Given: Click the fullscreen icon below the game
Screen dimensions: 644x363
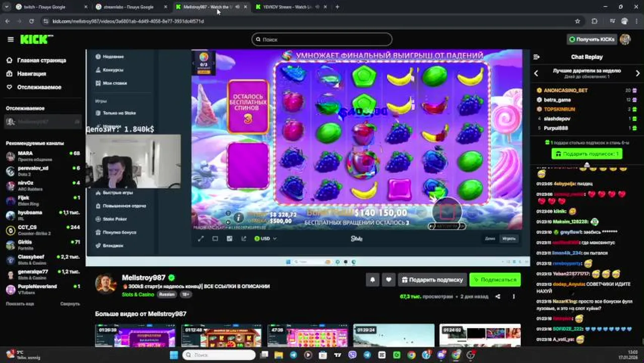Looking at the screenshot, I should [201, 238].
